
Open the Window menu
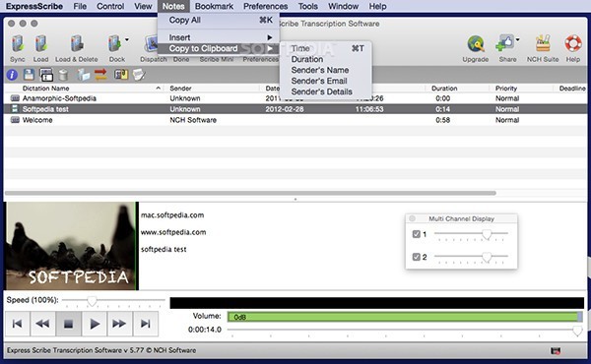click(344, 7)
